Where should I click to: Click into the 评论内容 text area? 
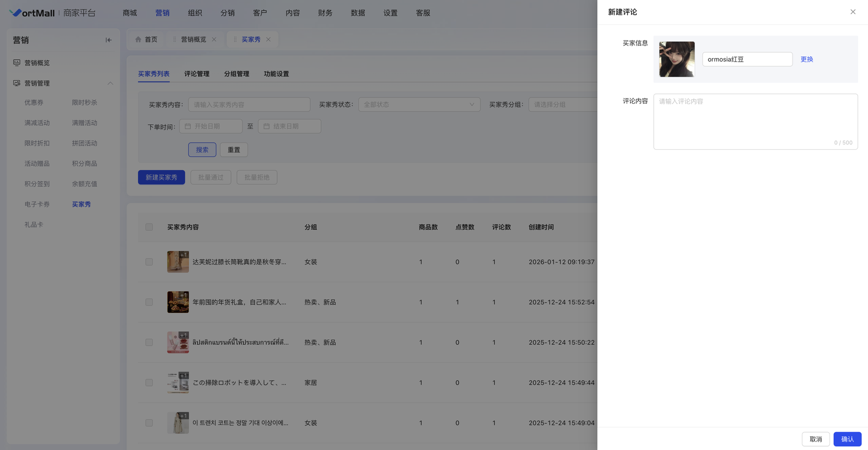tap(755, 121)
